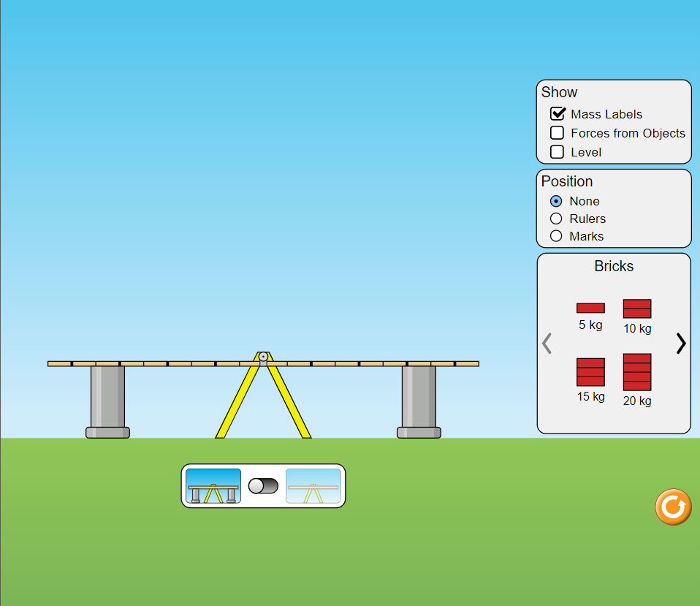This screenshot has height=606, width=700.
Task: Enable the Level checkbox
Action: tap(558, 152)
